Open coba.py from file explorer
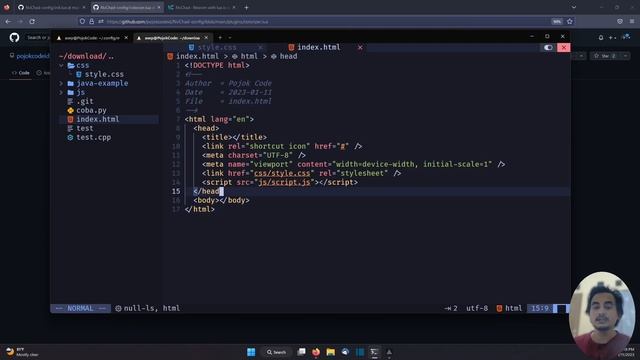640x360 pixels. pyautogui.click(x=91, y=110)
